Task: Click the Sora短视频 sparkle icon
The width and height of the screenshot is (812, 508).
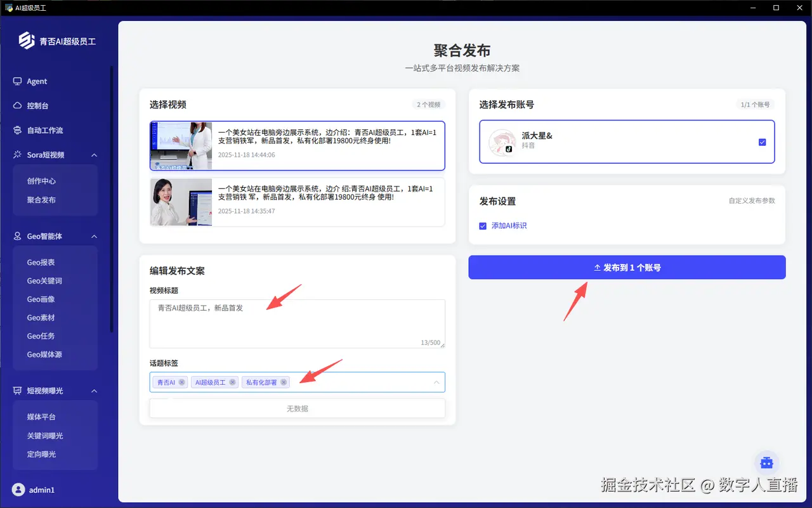Action: (x=18, y=155)
